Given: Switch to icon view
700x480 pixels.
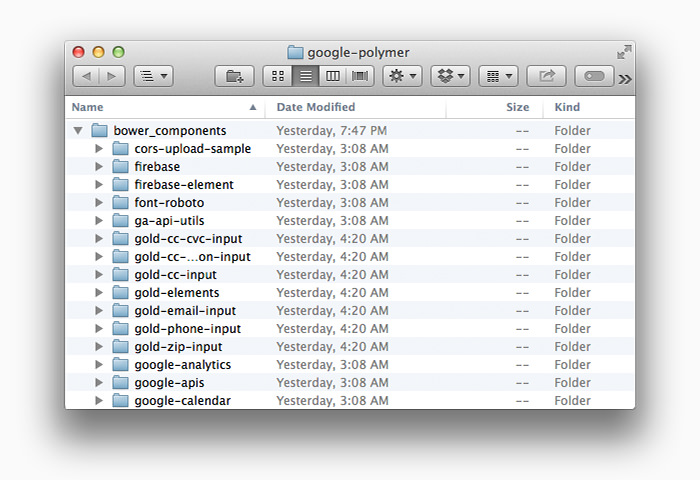Looking at the screenshot, I should [278, 76].
